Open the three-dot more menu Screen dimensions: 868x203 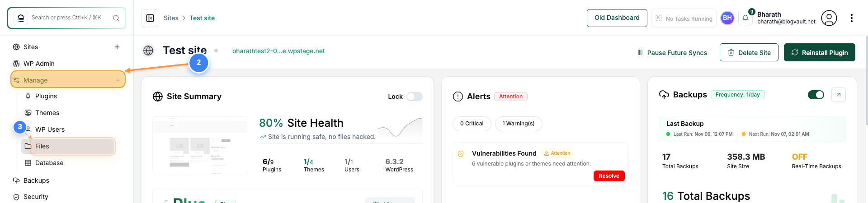pyautogui.click(x=852, y=18)
